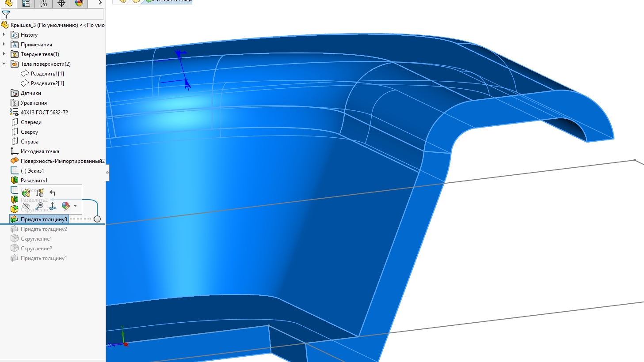
Task: Click the Датчики sensors icon
Action: (x=15, y=93)
